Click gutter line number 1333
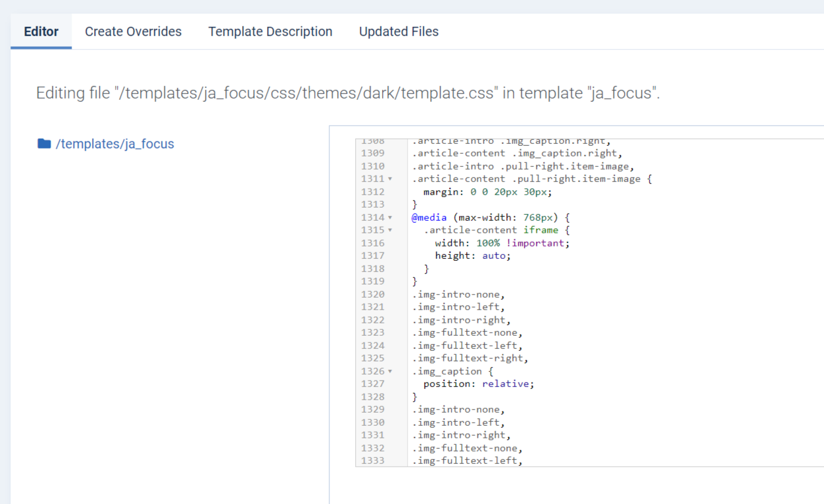This screenshot has width=824, height=504. (373, 461)
